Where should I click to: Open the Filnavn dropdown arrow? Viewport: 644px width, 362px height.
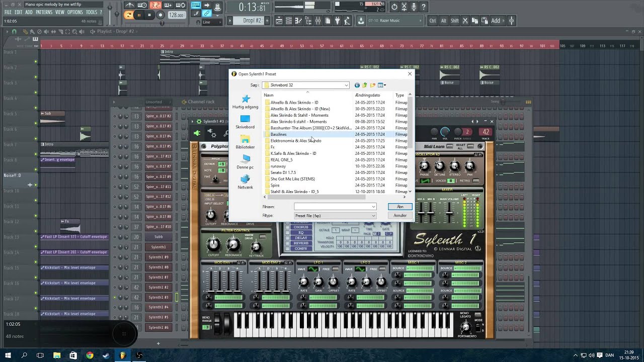[x=373, y=207]
